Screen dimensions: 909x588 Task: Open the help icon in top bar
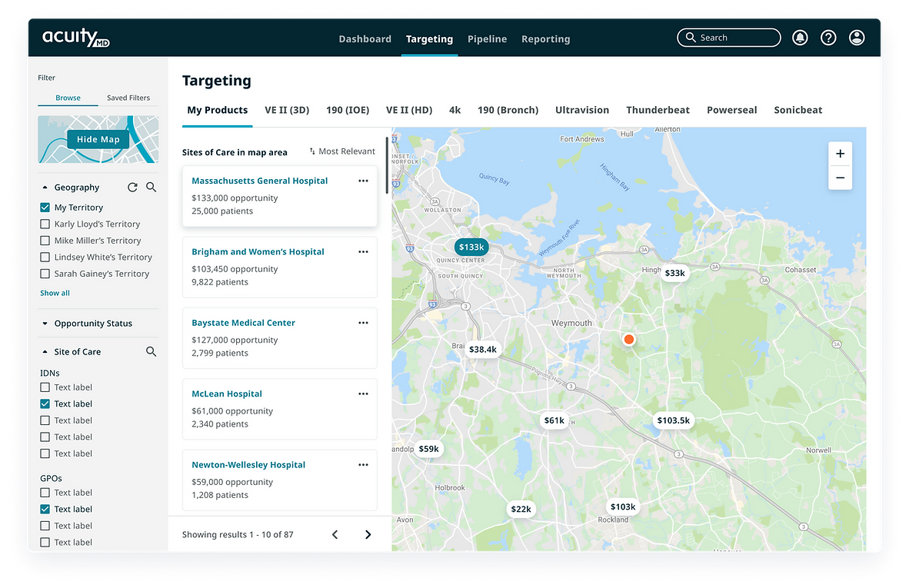pyautogui.click(x=828, y=37)
